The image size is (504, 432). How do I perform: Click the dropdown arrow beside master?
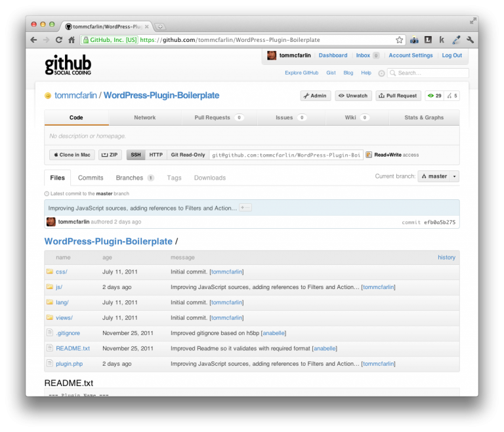click(455, 176)
